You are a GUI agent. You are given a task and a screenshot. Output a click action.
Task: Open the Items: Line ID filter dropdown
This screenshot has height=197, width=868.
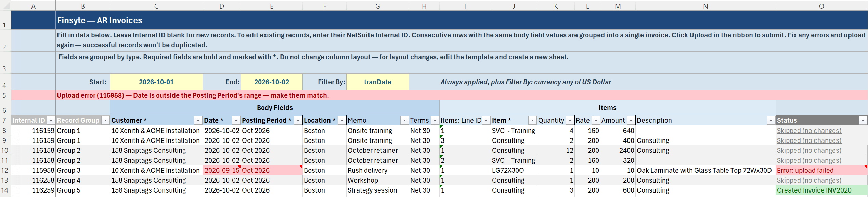click(x=486, y=121)
